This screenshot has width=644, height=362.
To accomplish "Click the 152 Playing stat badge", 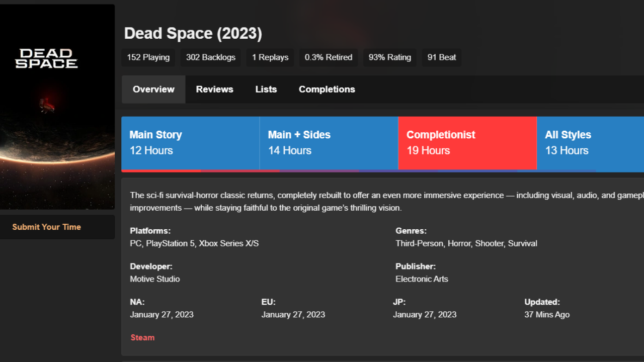I will click(147, 57).
